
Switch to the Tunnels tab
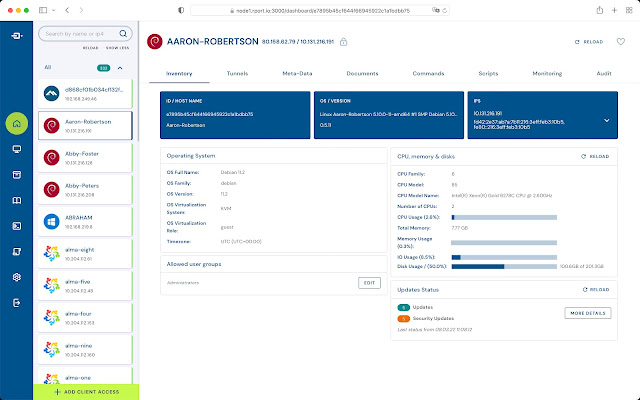237,73
